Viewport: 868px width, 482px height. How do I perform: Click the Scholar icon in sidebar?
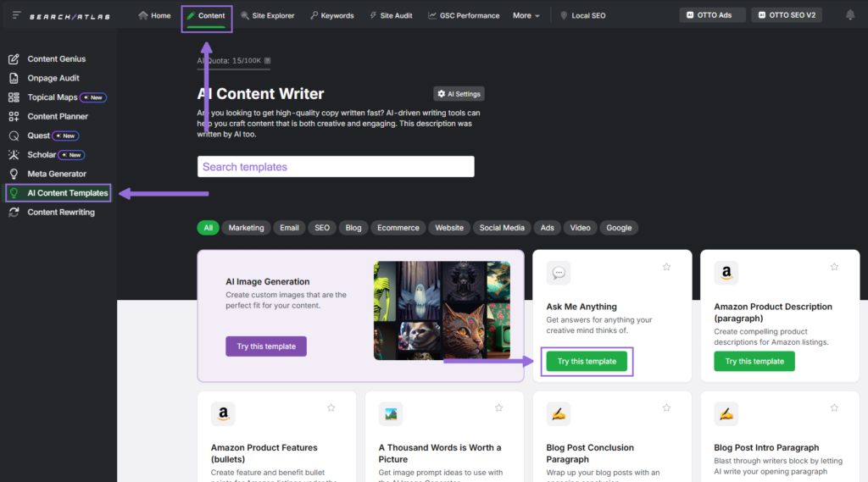[x=14, y=155]
